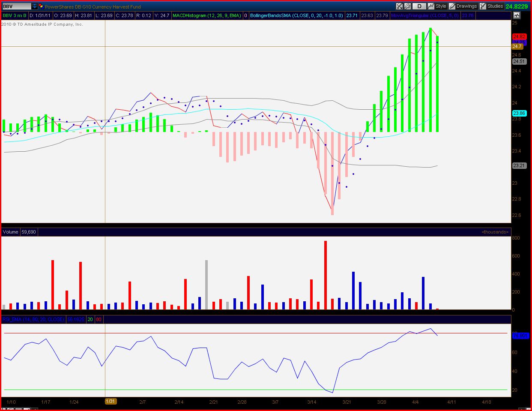Click the 2/14 date label on time axis
This screenshot has height=411, width=532.
[x=179, y=402]
